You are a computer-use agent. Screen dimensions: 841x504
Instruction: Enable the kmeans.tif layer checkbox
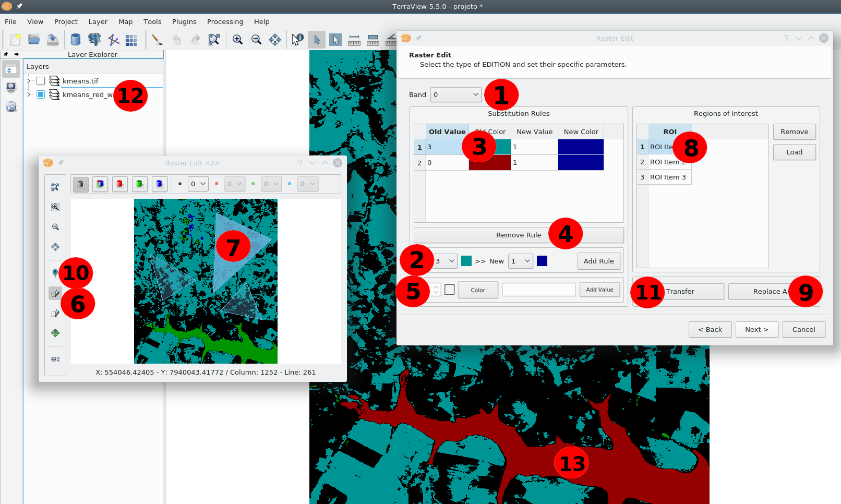tap(41, 81)
